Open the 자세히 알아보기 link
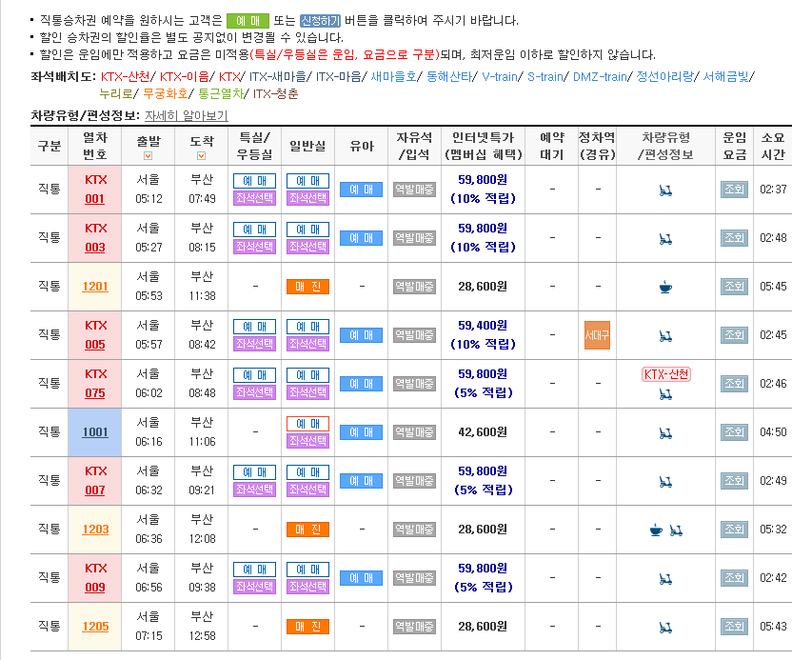Viewport: 812px width, 660px height. tap(186, 115)
